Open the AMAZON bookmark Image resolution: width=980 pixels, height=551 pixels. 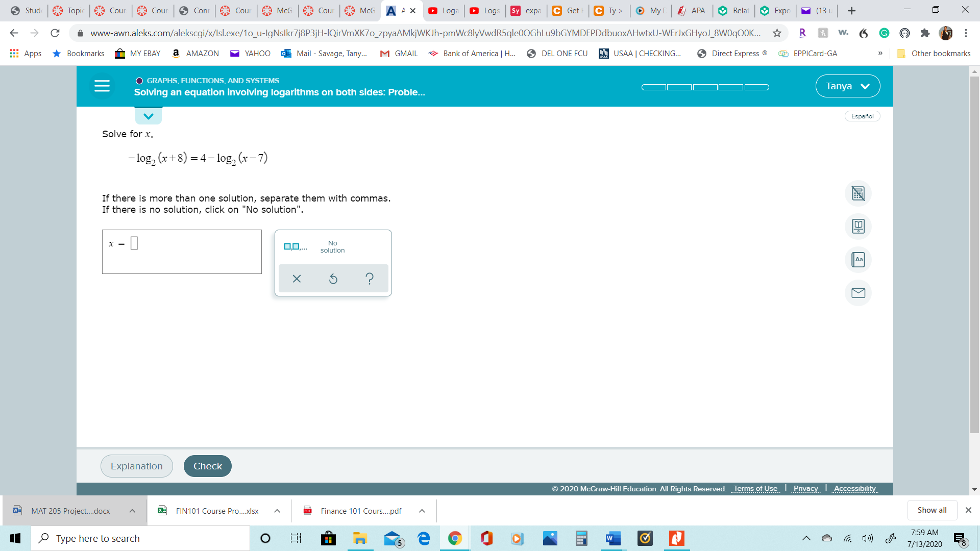pos(196,54)
